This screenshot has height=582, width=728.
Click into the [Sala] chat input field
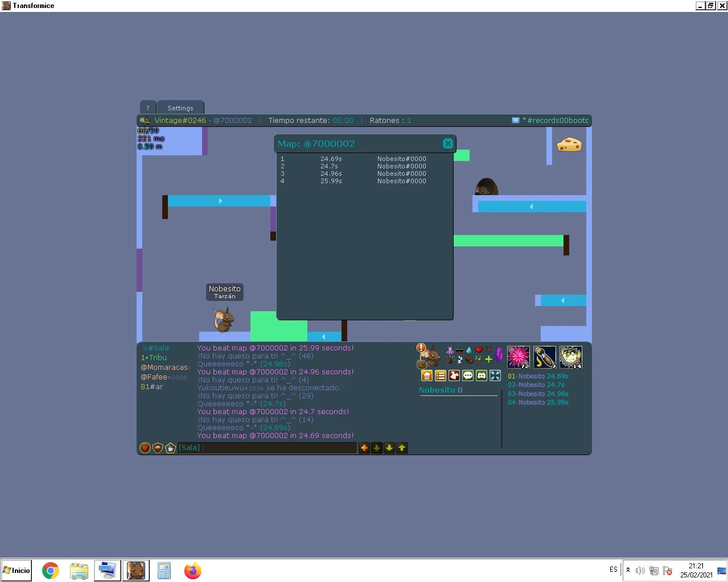(267, 448)
